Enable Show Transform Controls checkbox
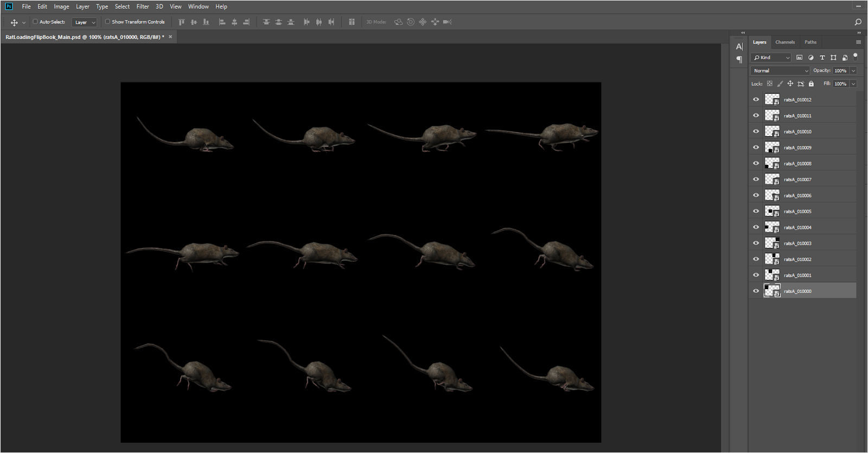Viewport: 868px width, 453px height. (x=107, y=22)
